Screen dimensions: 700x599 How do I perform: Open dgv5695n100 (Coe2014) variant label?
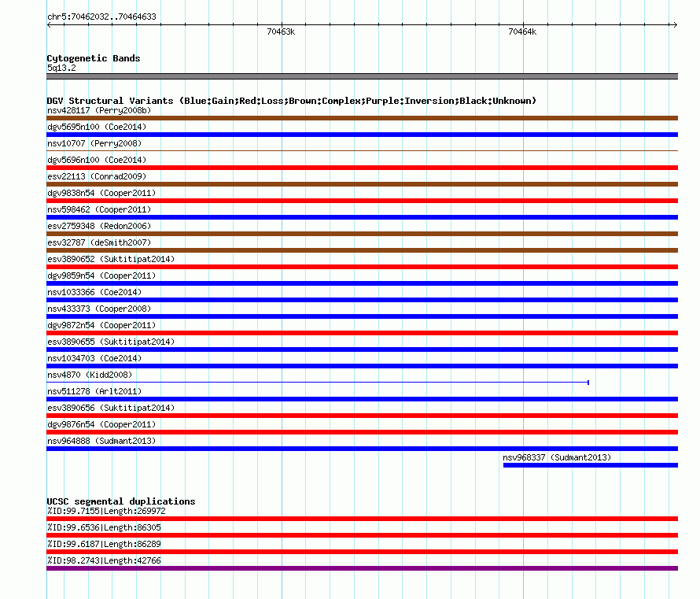[97, 127]
